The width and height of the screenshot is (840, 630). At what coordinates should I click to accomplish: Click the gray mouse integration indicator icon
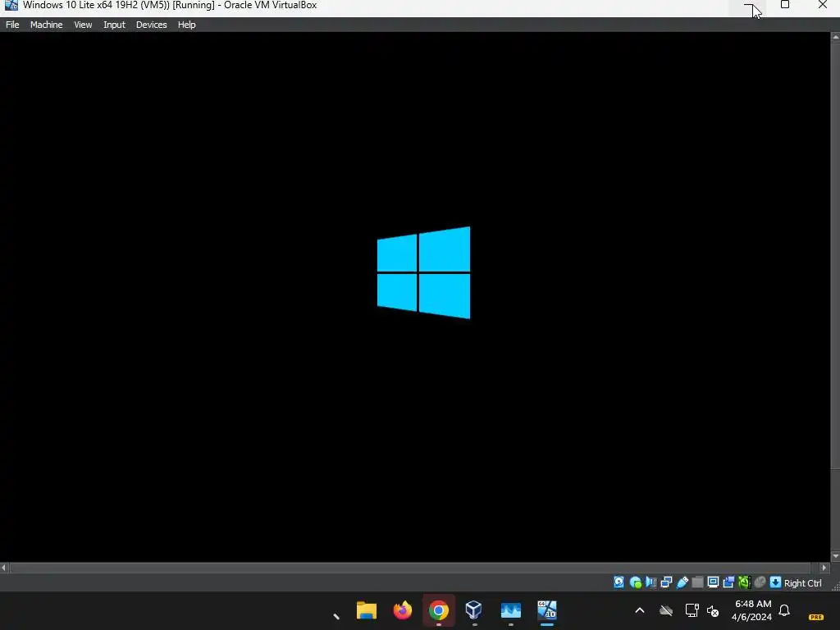pos(760,582)
